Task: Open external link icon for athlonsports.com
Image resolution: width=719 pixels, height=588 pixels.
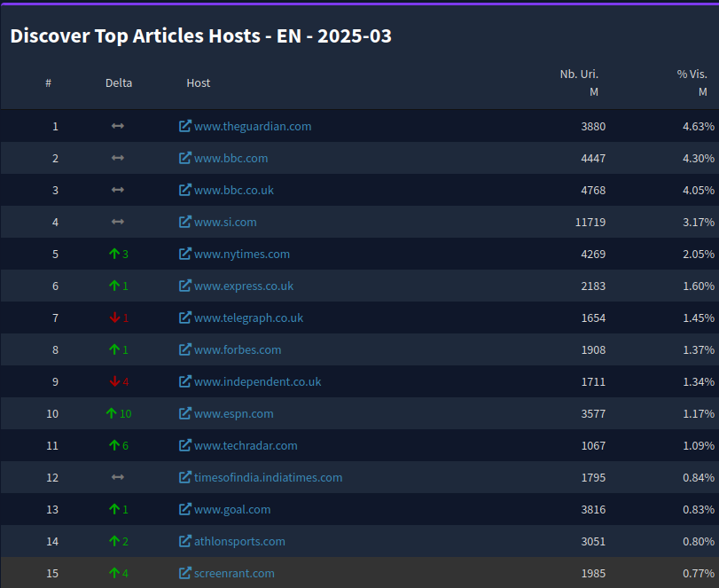Action: point(184,541)
